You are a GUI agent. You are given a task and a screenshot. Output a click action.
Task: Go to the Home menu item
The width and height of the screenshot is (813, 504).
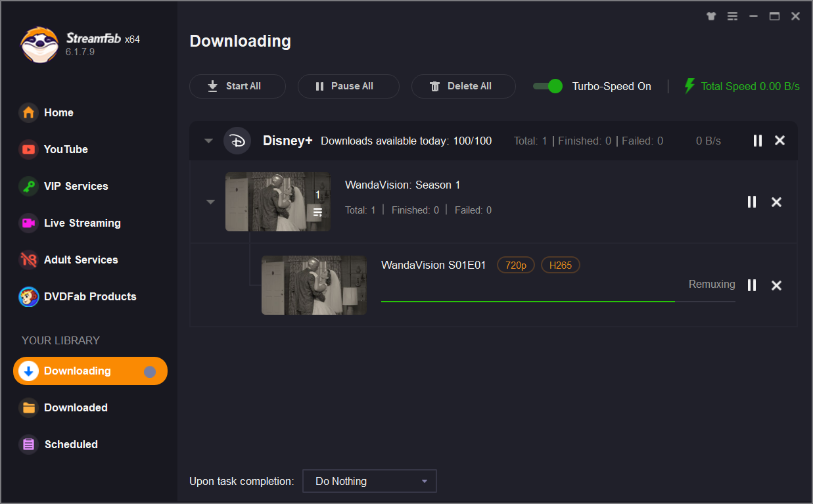[58, 112]
